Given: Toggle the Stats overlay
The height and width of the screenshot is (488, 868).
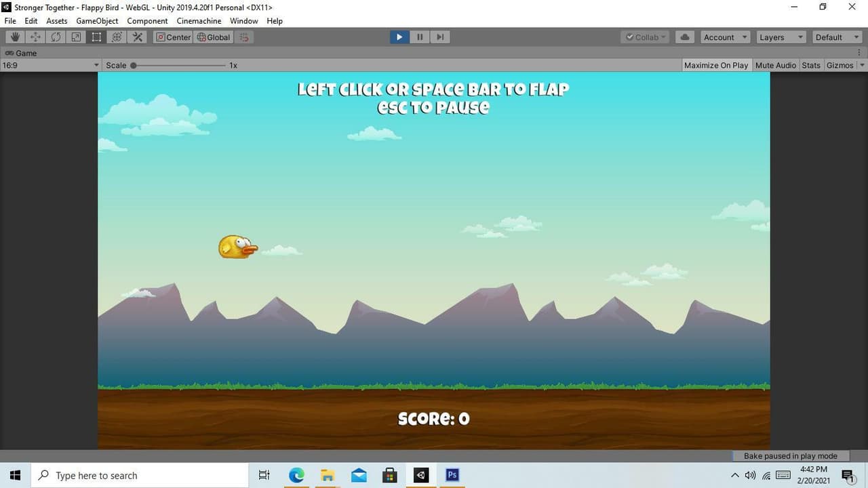Looking at the screenshot, I should pyautogui.click(x=811, y=65).
